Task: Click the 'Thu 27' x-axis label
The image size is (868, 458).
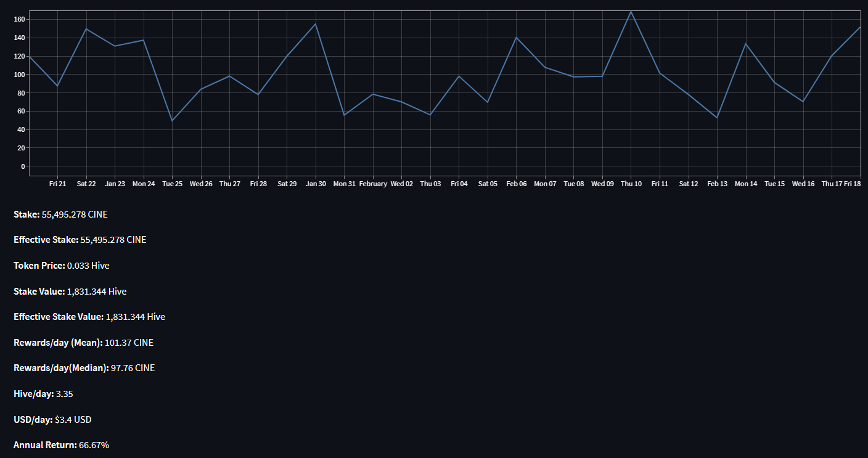Action: 229,184
